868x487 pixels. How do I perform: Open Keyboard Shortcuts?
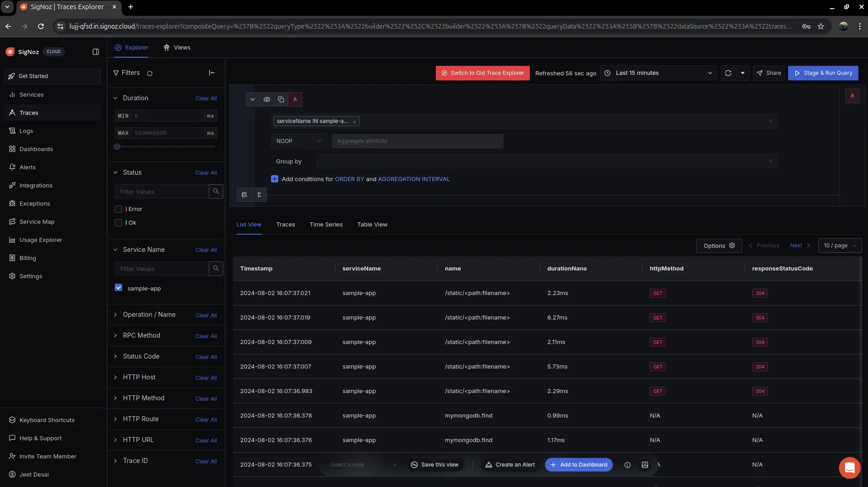coord(47,420)
